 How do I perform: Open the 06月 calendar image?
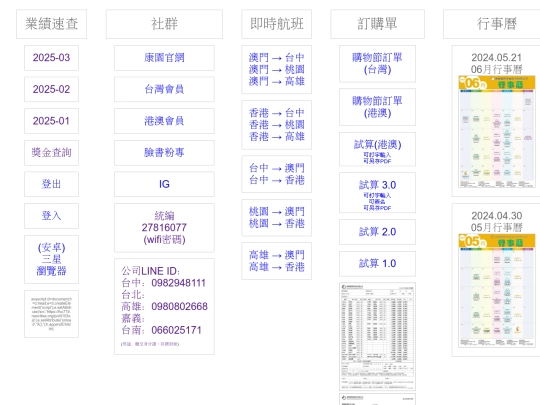point(497,132)
